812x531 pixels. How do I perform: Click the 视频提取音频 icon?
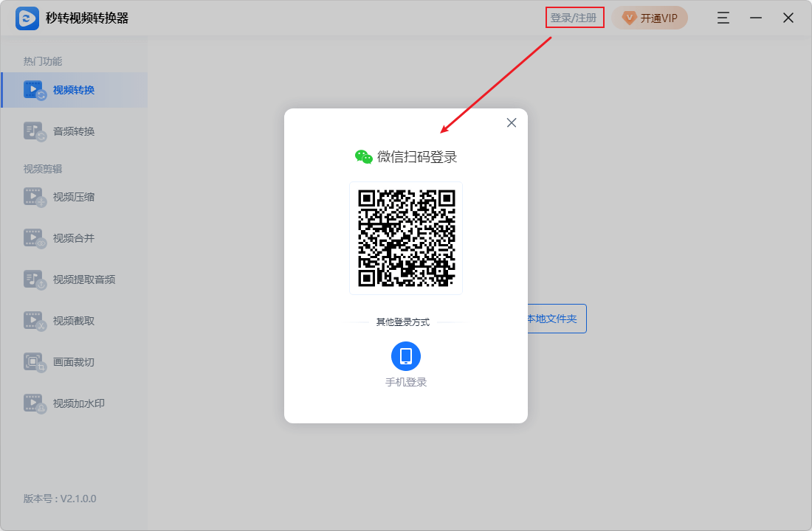coord(35,280)
